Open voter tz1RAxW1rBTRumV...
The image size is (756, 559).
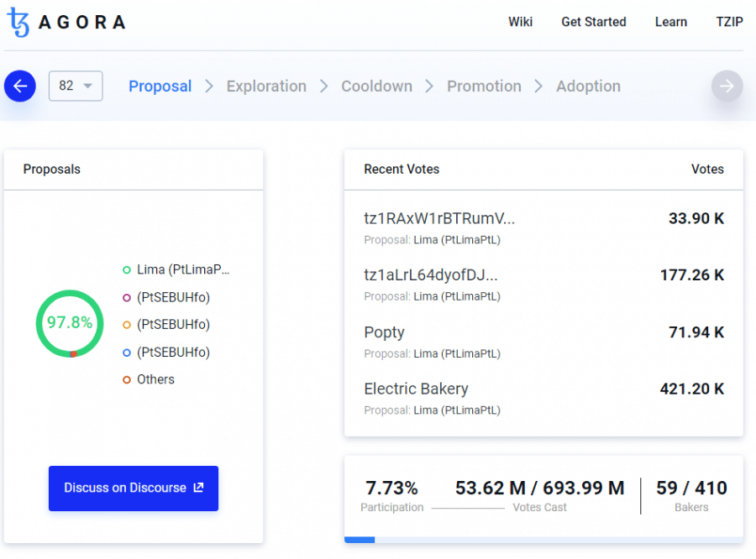point(439,218)
